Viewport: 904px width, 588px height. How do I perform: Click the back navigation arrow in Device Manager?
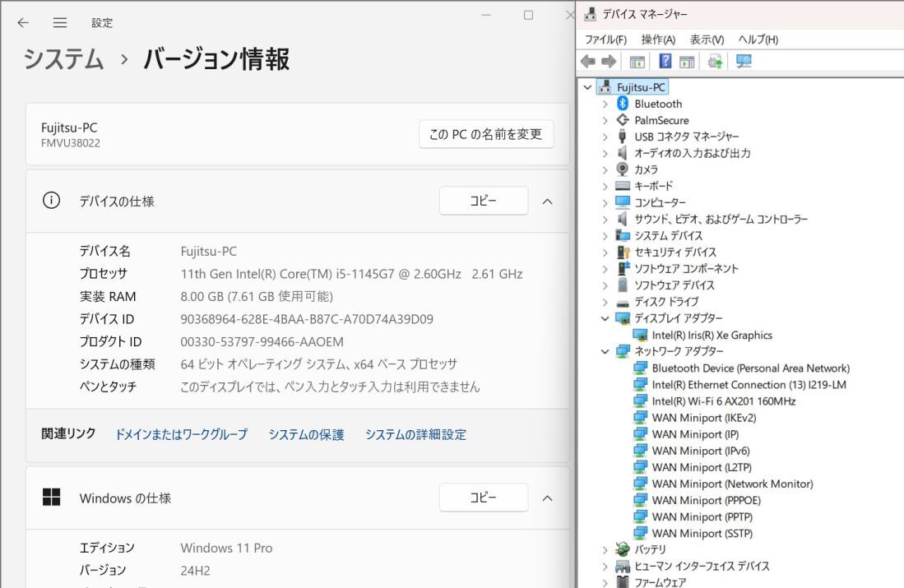pyautogui.click(x=587, y=59)
